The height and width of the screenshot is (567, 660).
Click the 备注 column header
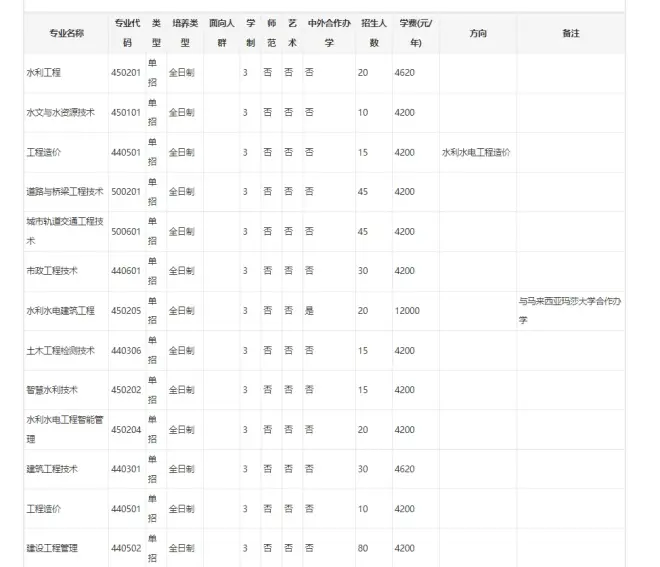tap(570, 33)
